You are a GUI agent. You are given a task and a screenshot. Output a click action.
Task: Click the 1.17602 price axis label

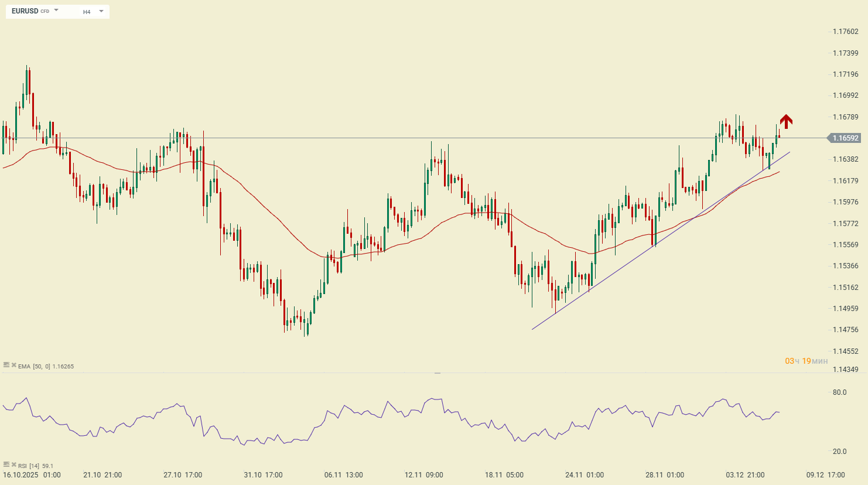coord(845,32)
